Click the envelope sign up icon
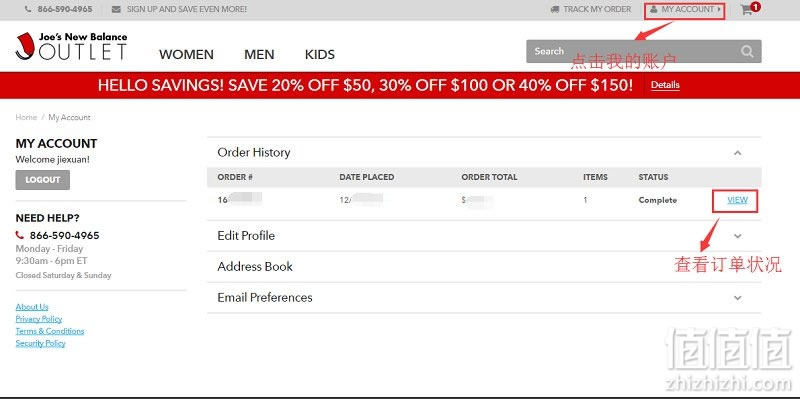This screenshot has height=399, width=800. pyautogui.click(x=116, y=9)
